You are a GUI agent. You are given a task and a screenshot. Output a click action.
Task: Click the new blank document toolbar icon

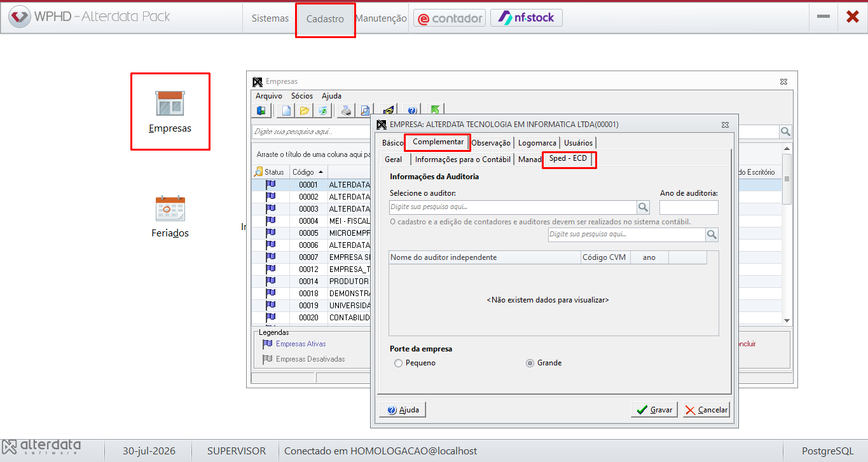tap(286, 111)
